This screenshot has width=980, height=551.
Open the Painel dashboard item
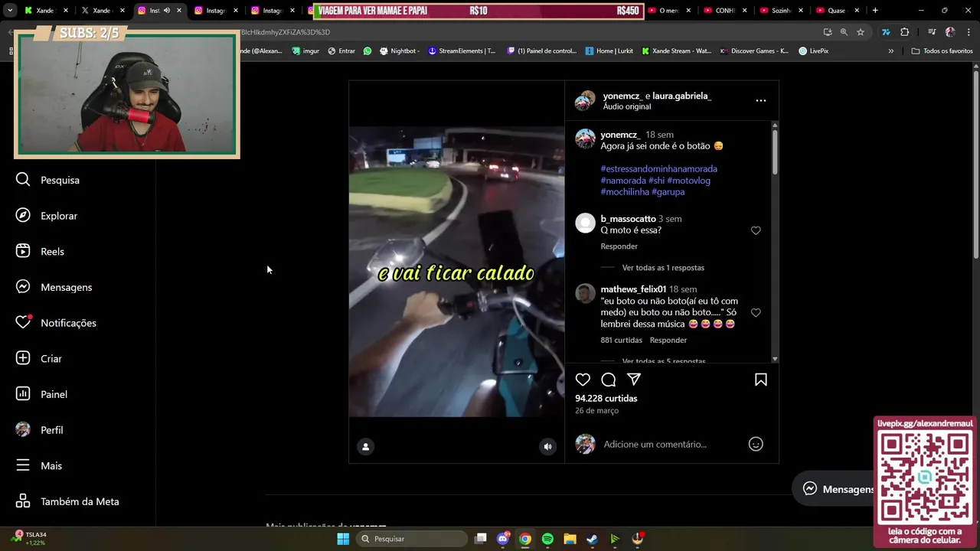coord(41,394)
